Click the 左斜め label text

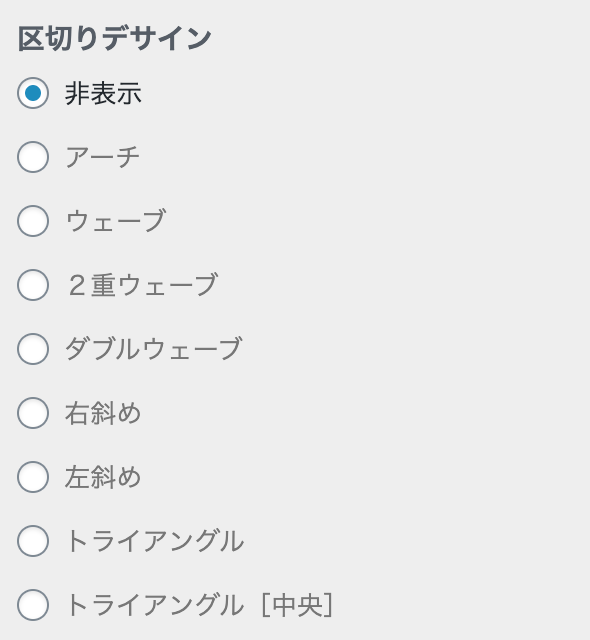click(103, 477)
